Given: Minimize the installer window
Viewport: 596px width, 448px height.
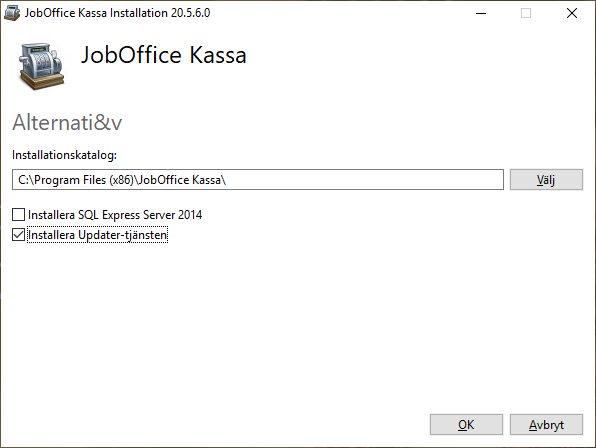Looking at the screenshot, I should click(x=481, y=13).
